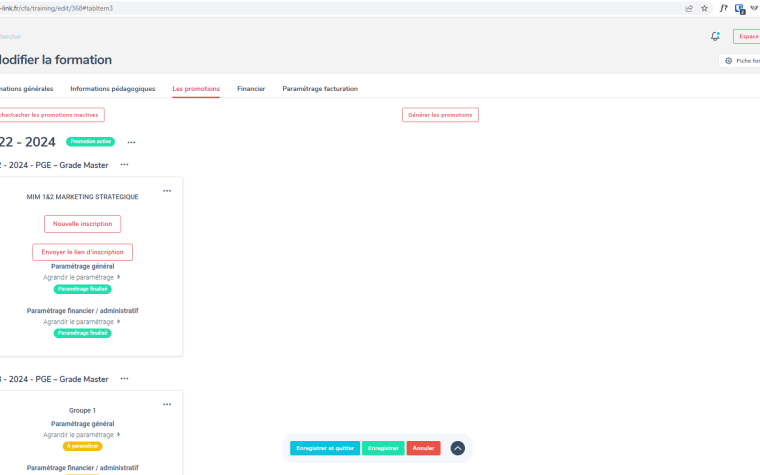Open the blue extension with badge 2

[740, 8]
